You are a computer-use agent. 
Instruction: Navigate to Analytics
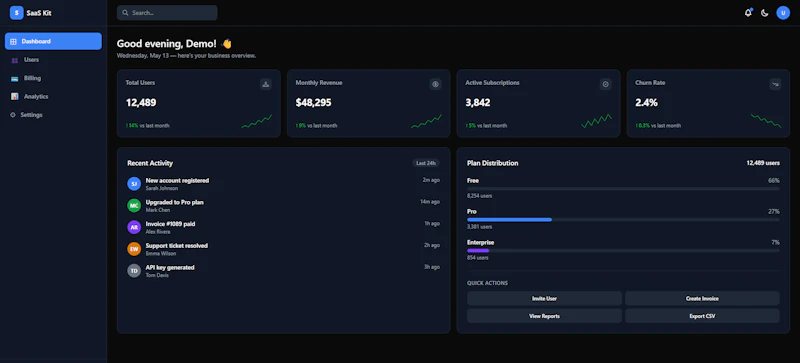tap(54, 96)
